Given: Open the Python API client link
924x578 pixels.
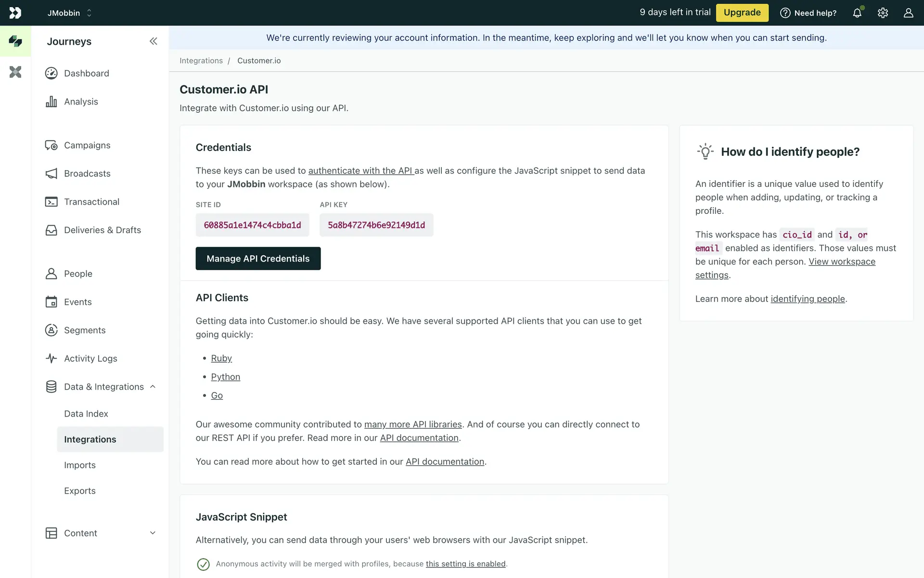Looking at the screenshot, I should 225,377.
